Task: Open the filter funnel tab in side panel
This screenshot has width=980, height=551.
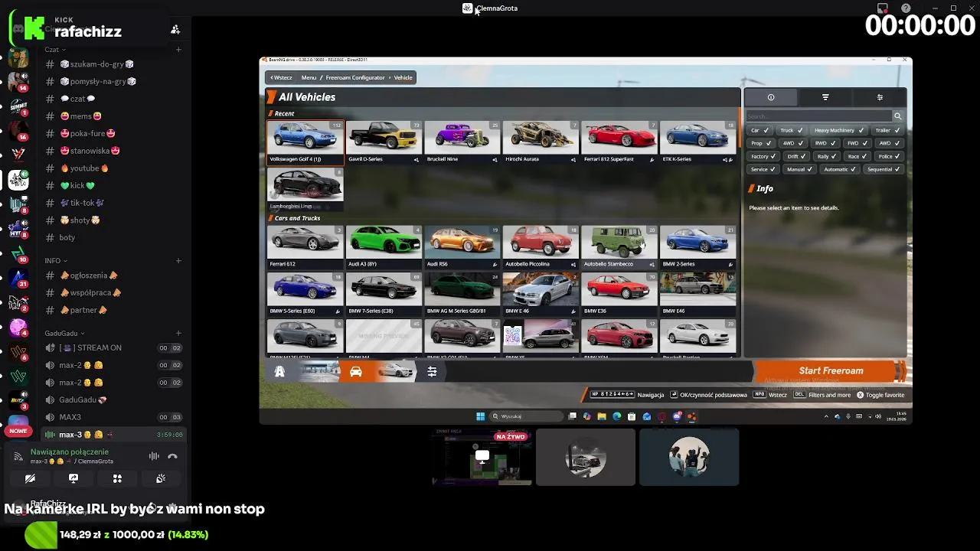Action: pos(825,97)
